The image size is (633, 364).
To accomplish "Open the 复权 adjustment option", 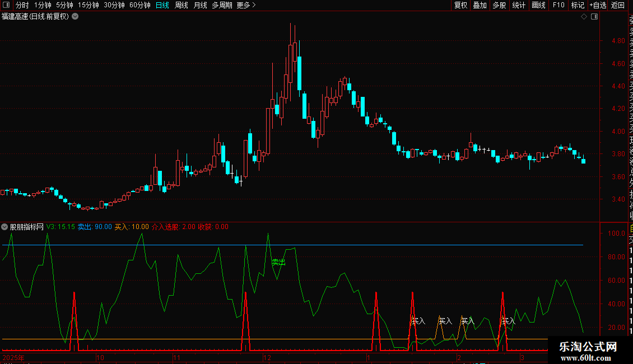I will [x=460, y=5].
